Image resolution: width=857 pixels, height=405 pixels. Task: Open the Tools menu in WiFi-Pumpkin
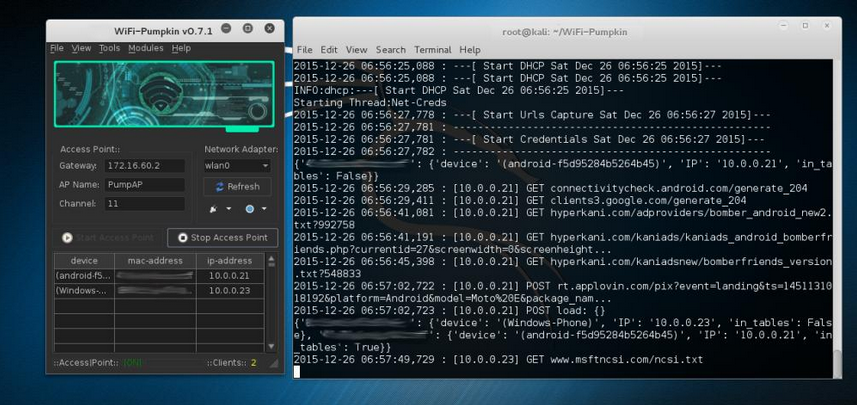coord(109,48)
